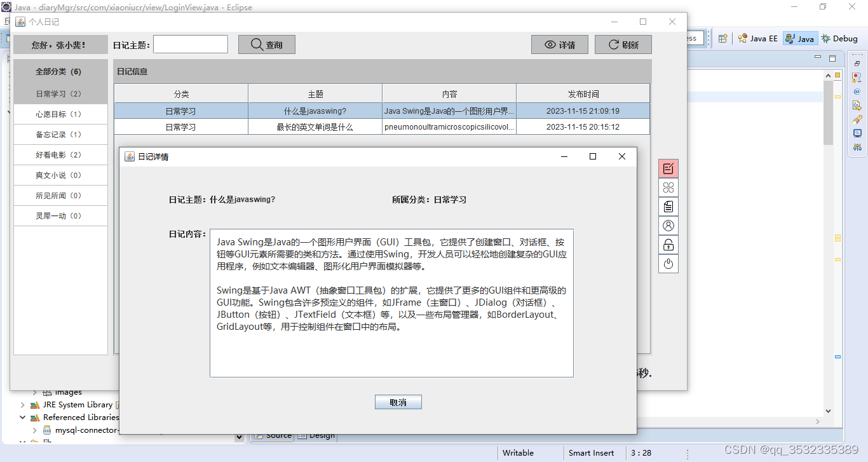Collapse the Referenced Libraries node

(x=23, y=418)
